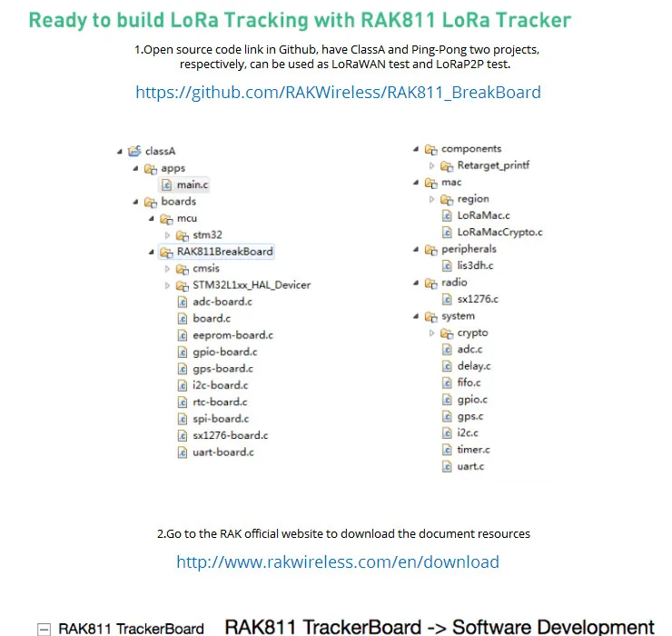Click the apps folder icon
The image size is (672, 636).
pyautogui.click(x=151, y=169)
